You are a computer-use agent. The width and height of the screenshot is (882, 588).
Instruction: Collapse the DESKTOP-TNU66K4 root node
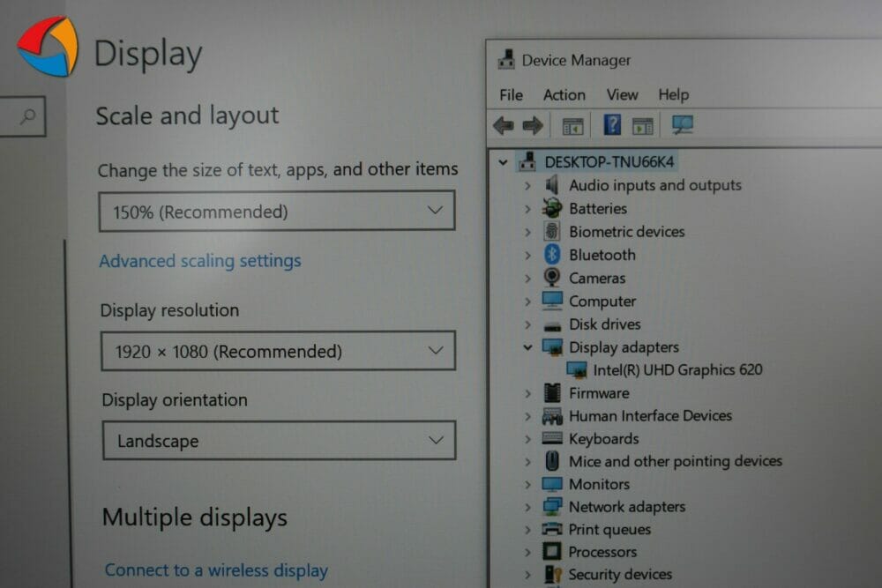[x=503, y=162]
